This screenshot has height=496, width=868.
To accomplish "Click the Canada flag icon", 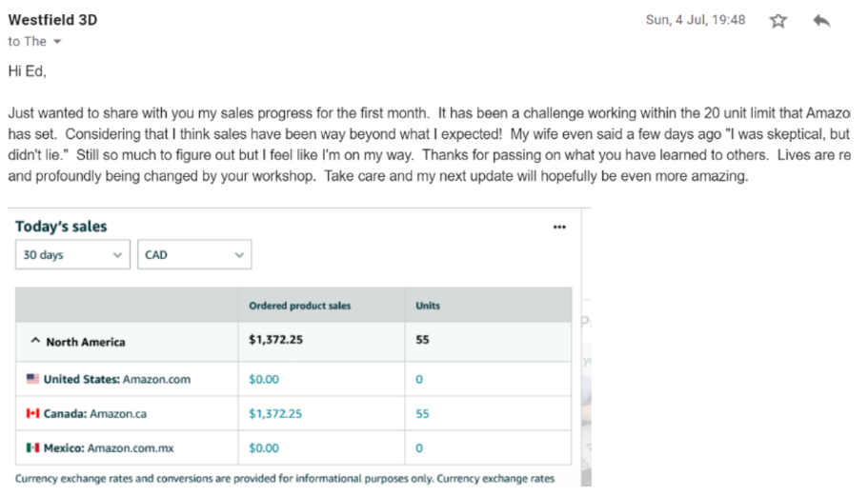I will [32, 413].
